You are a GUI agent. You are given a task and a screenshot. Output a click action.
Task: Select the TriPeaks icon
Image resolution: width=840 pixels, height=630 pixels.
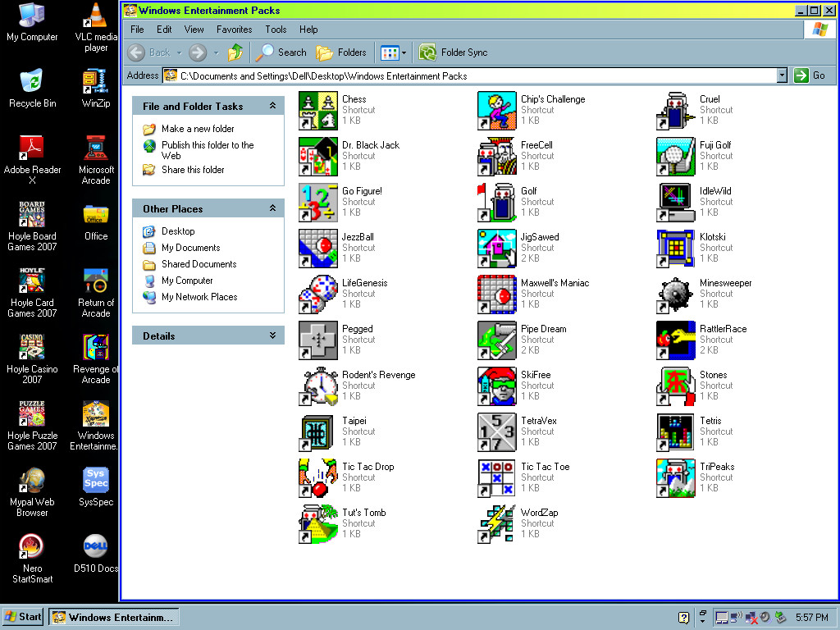676,478
